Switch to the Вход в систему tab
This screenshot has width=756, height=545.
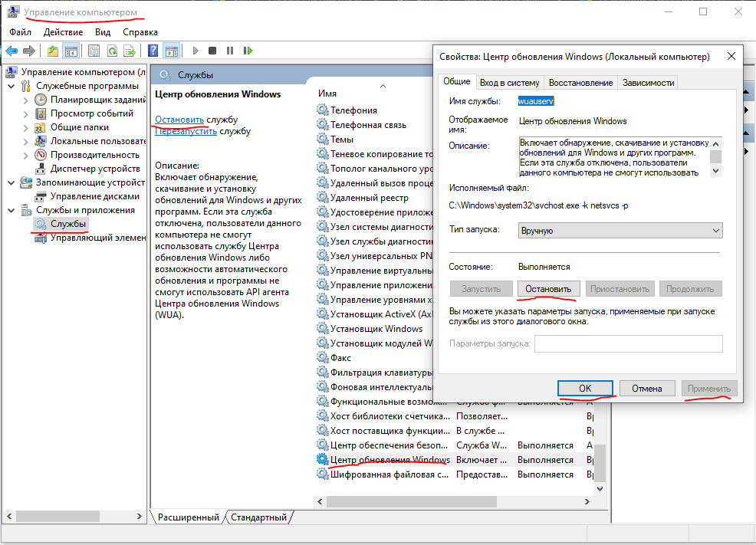pos(510,82)
